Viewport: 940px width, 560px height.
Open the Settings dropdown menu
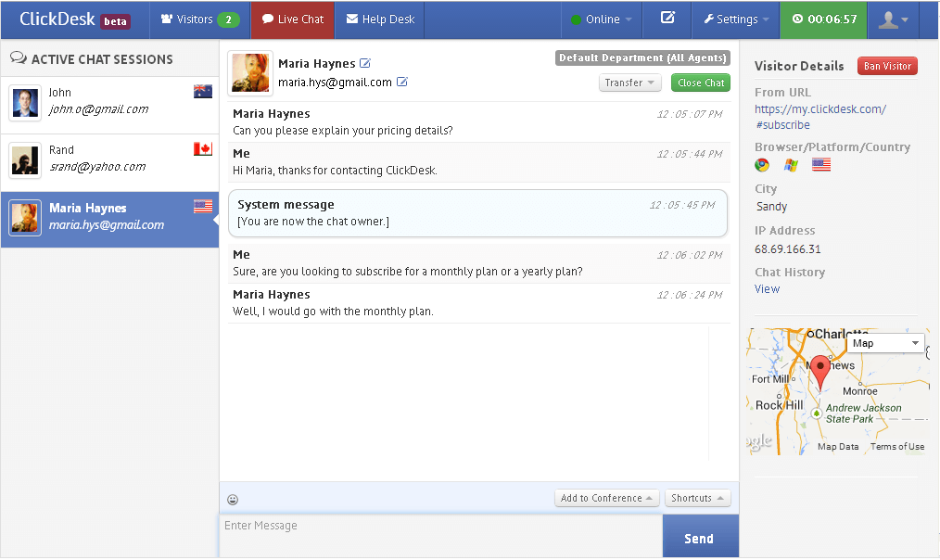pyautogui.click(x=735, y=19)
